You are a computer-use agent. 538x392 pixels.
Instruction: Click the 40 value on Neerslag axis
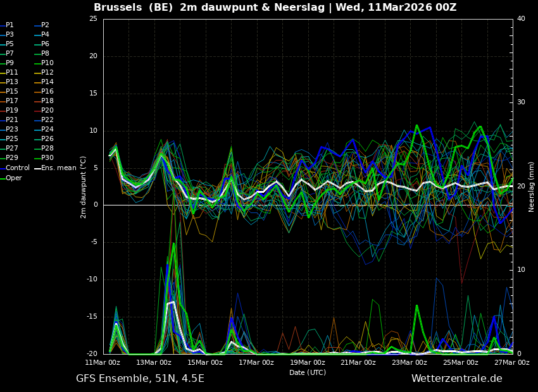(521, 19)
